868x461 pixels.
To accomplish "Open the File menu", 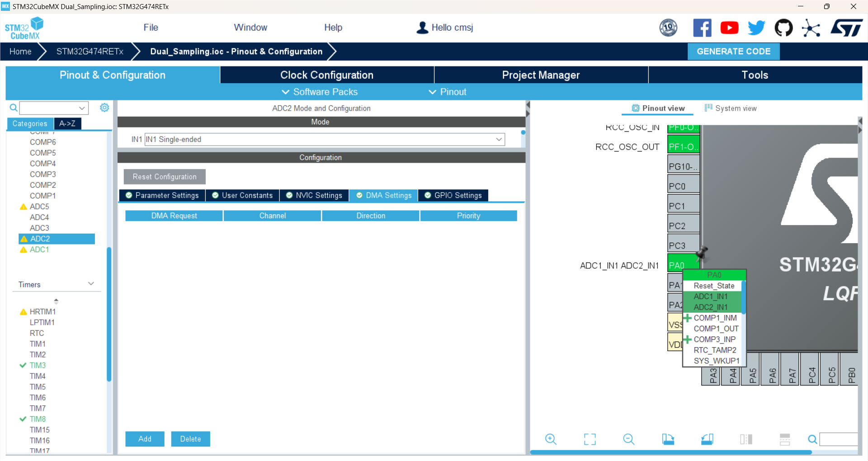I will [x=151, y=28].
